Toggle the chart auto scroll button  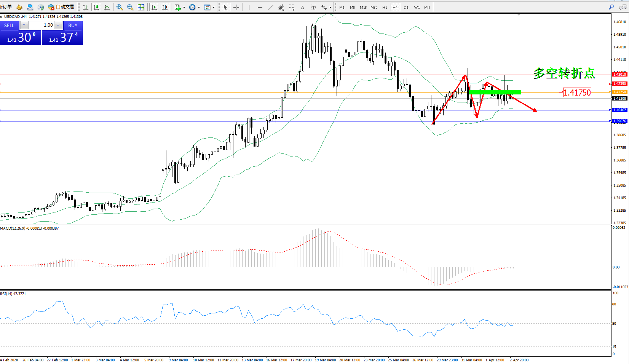click(154, 7)
